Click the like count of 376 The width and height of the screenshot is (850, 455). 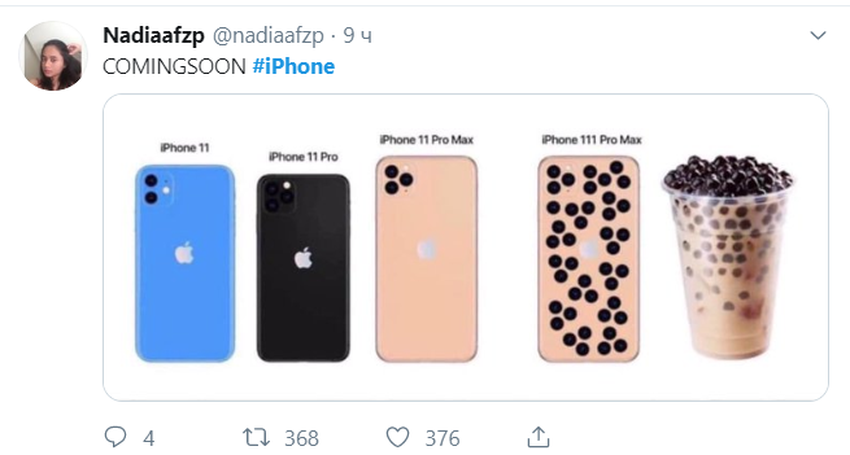[x=442, y=438]
